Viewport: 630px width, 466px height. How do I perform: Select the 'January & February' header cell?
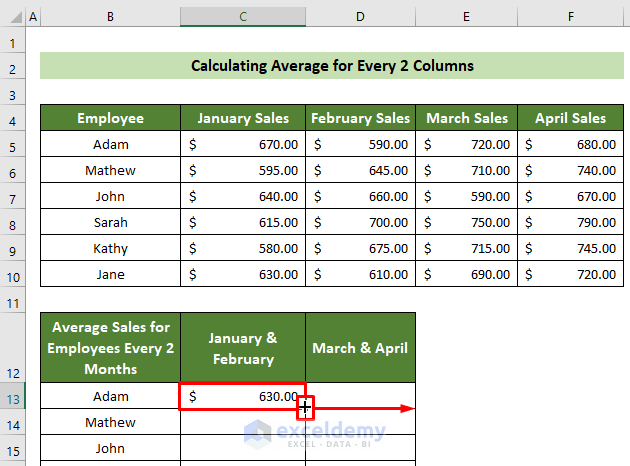[243, 347]
